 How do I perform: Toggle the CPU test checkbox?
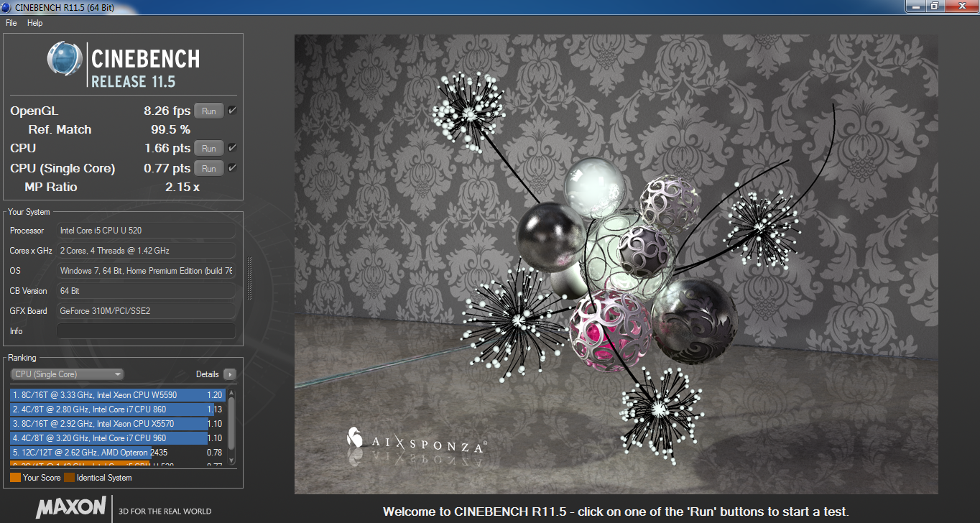(x=232, y=148)
